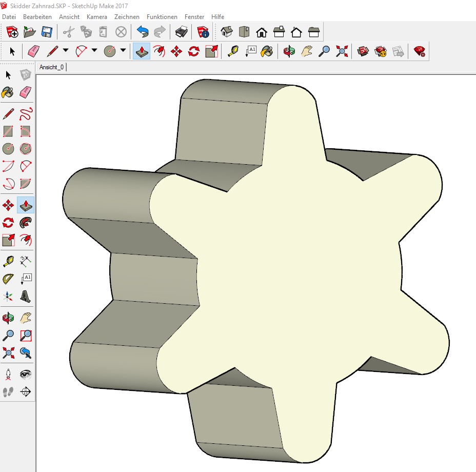Select the Axes tool

pyautogui.click(x=8, y=296)
